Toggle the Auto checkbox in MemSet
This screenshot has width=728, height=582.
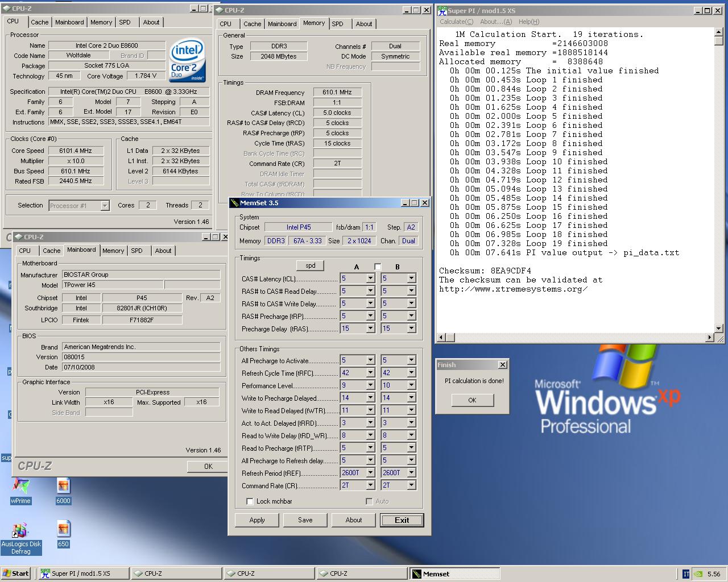pos(369,501)
